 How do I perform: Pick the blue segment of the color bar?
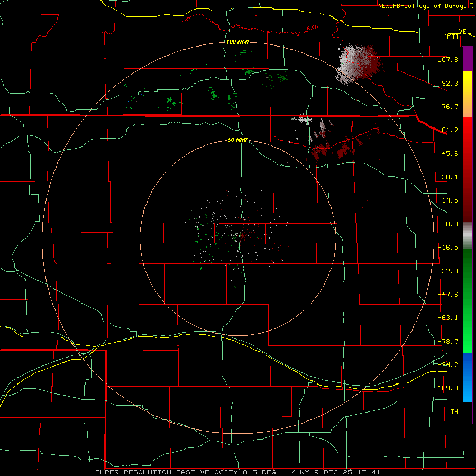[x=467, y=377]
